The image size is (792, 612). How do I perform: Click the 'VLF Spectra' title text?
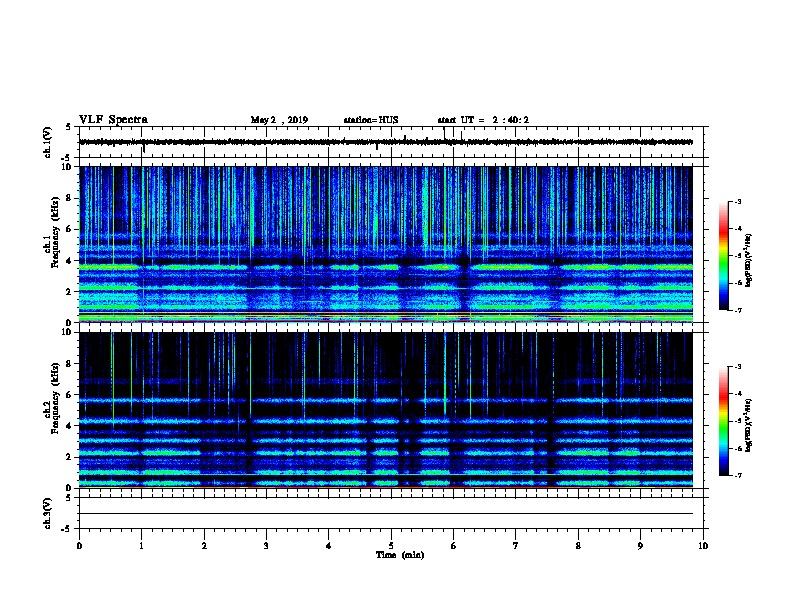(113, 120)
